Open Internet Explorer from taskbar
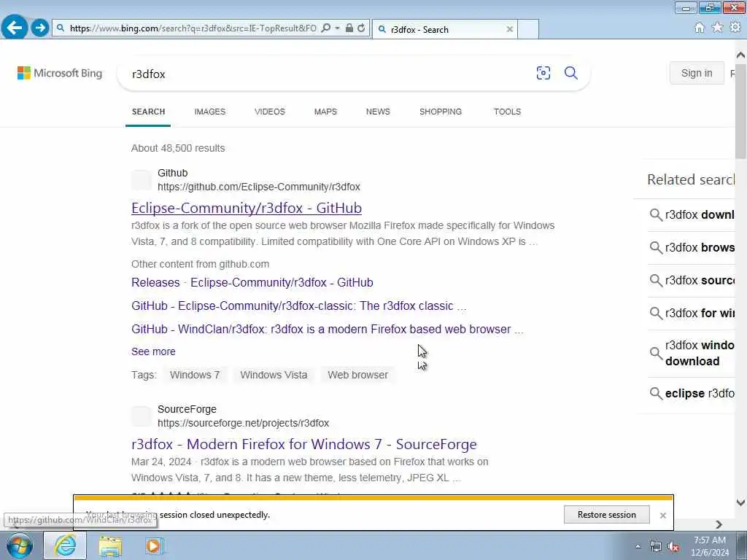This screenshot has width=747, height=560. click(x=65, y=545)
